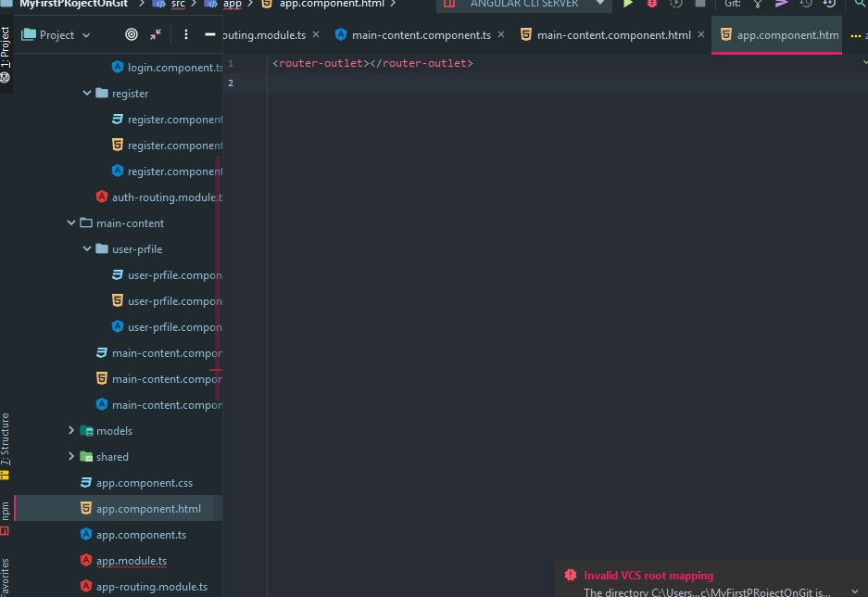Open the Project view dropdown
The height and width of the screenshot is (597, 868).
click(56, 34)
